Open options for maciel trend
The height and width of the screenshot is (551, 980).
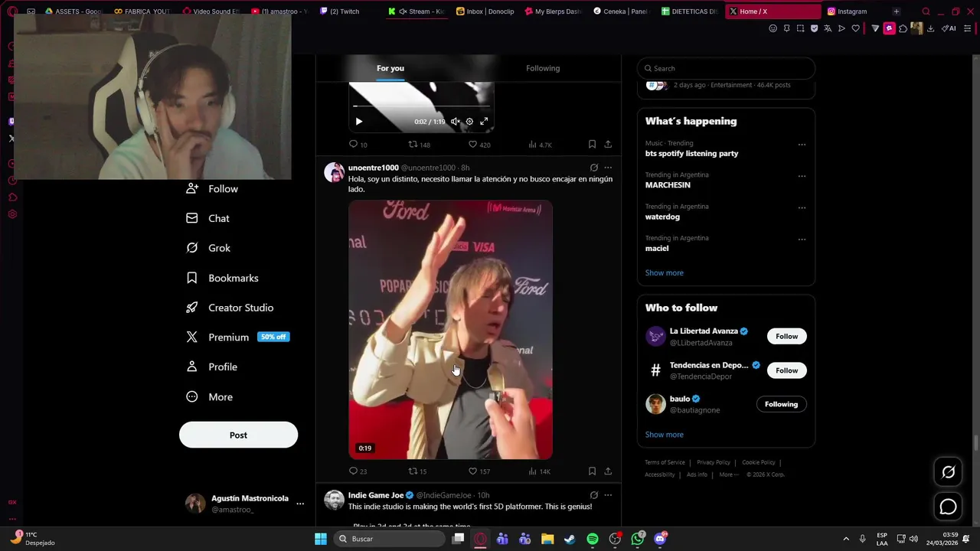(x=802, y=239)
